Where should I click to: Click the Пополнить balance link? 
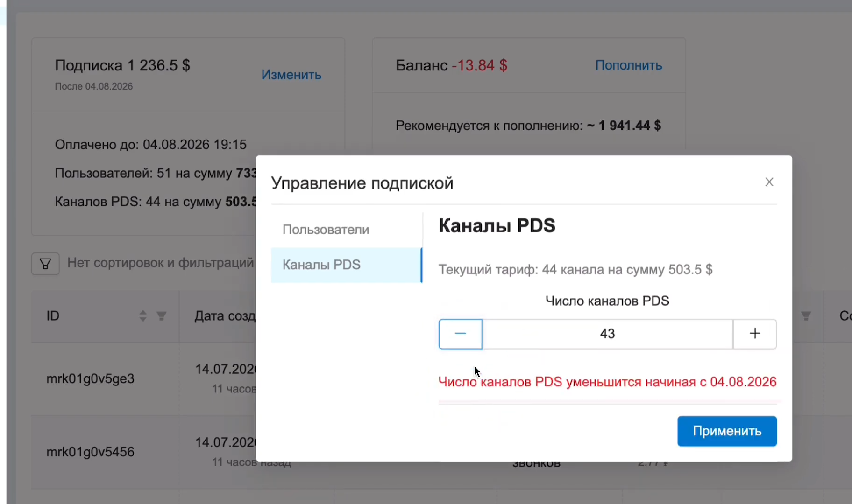(628, 65)
